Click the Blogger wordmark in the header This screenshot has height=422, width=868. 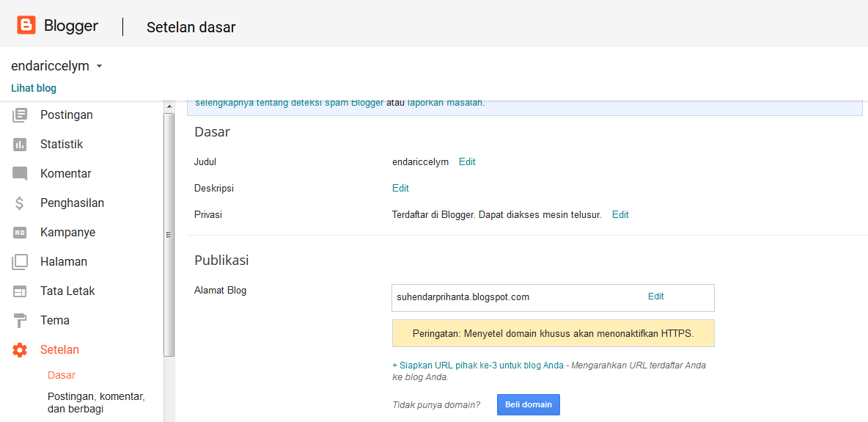point(71,26)
